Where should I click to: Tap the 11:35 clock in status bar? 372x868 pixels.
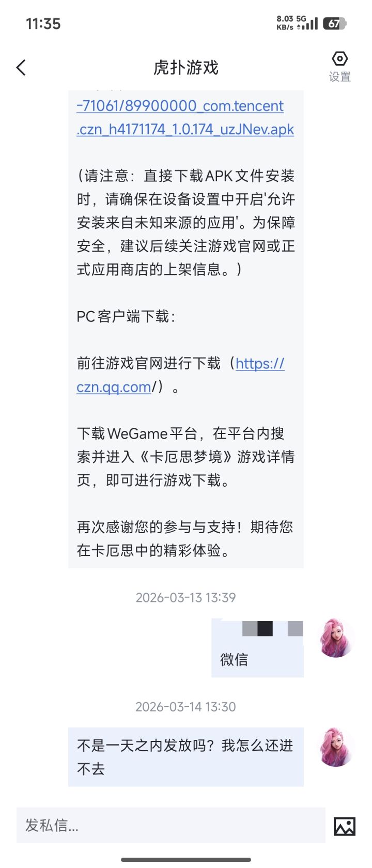click(43, 24)
